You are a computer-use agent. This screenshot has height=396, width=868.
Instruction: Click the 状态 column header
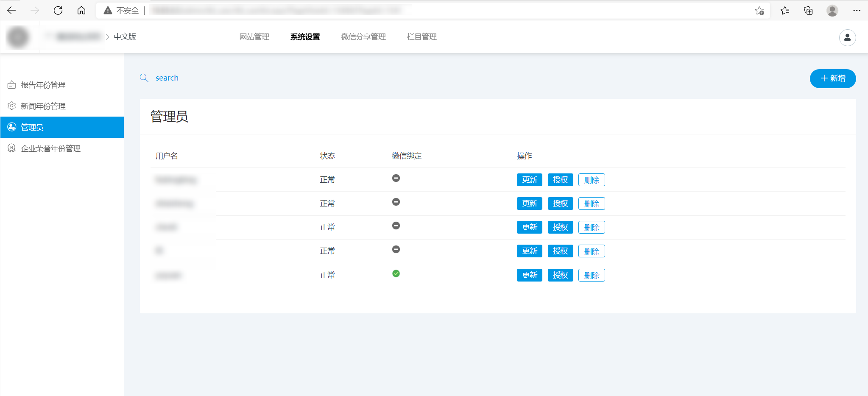327,156
